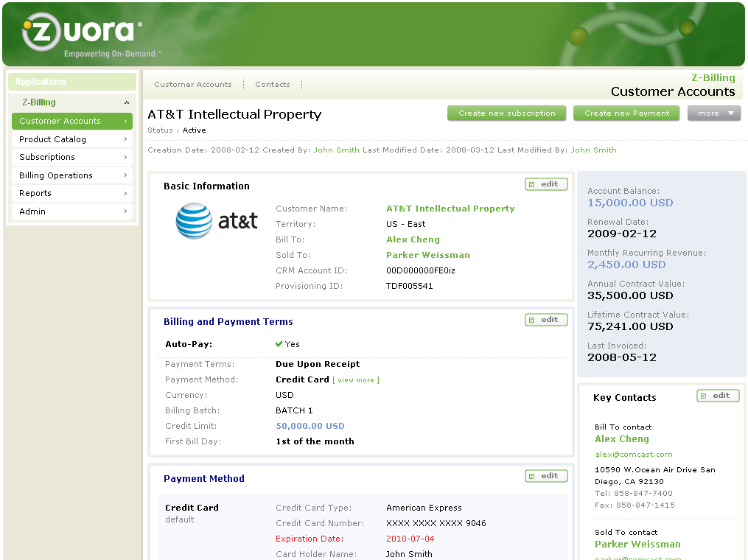Click the Z-Billing sidebar heading
The image size is (748, 560).
click(38, 102)
